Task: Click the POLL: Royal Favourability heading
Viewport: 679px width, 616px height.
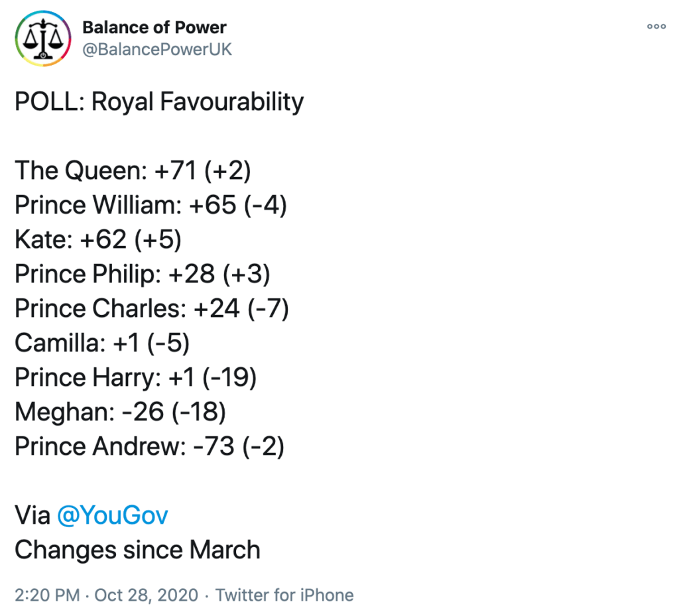Action: click(159, 102)
